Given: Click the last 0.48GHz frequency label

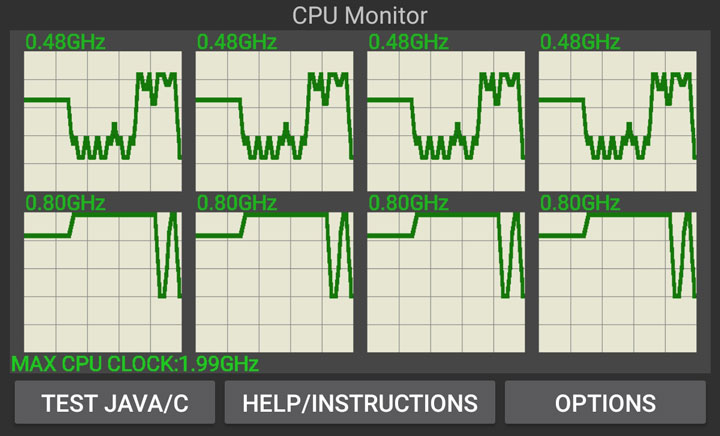Looking at the screenshot, I should point(580,42).
